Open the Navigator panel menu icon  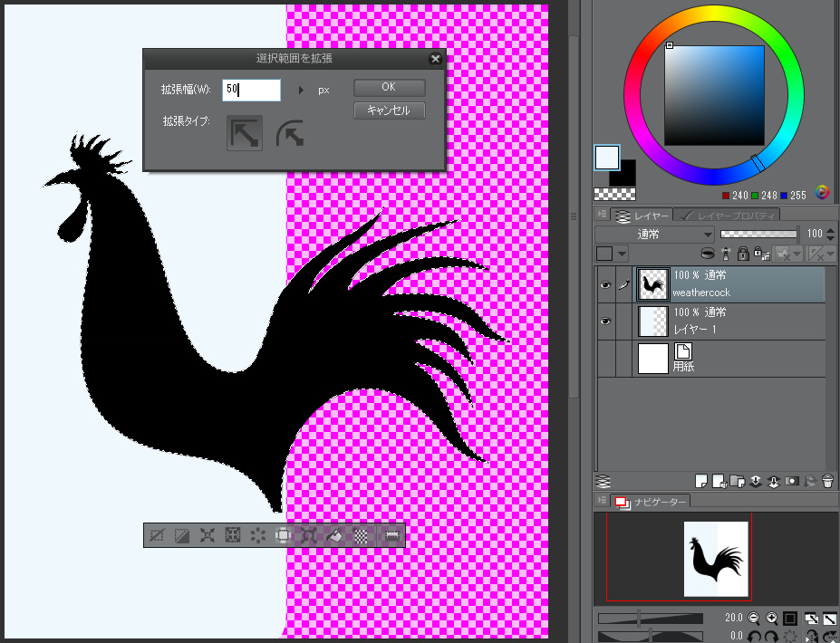tap(603, 500)
